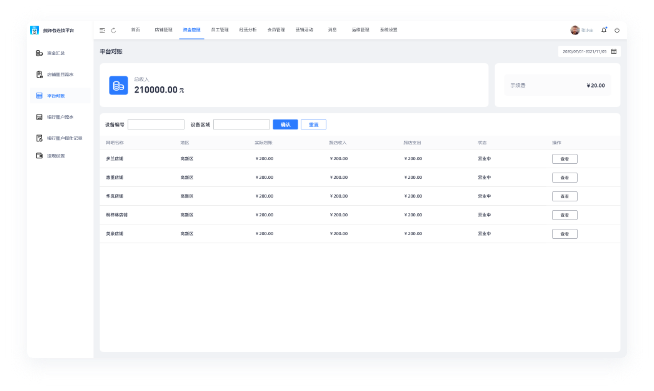Open the last sidebar item with folder icon
Viewport: 654px width, 391px height.
point(50,156)
